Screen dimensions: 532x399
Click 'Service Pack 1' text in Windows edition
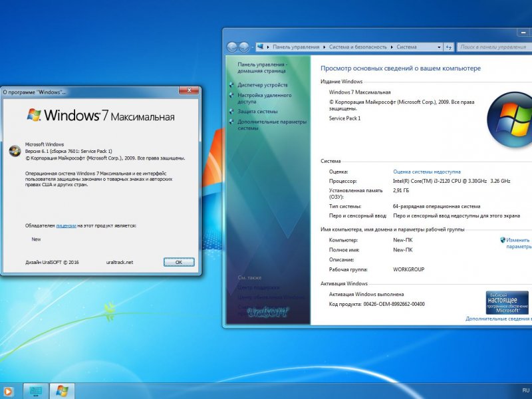coord(344,118)
